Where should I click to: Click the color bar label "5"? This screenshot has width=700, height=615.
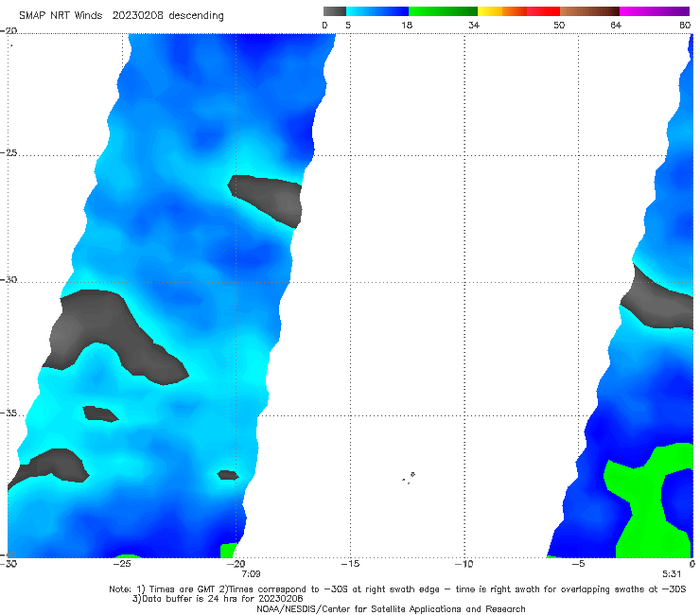348,26
